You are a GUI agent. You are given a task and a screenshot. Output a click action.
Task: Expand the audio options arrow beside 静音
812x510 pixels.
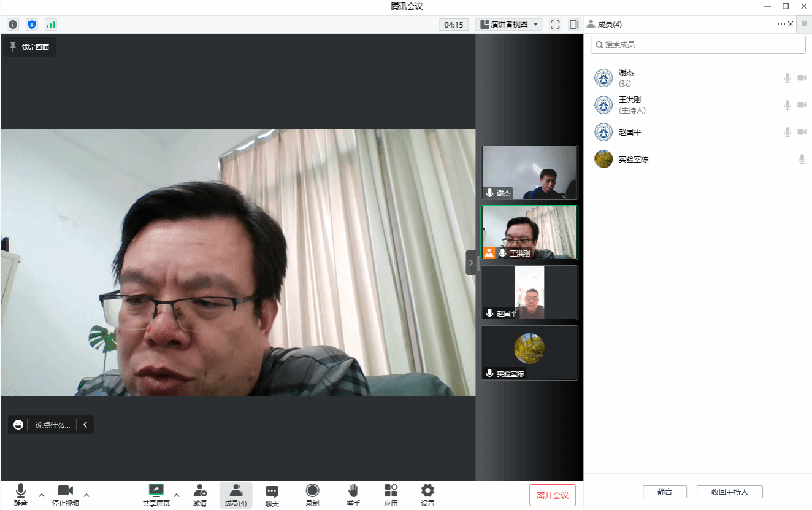[x=42, y=495]
